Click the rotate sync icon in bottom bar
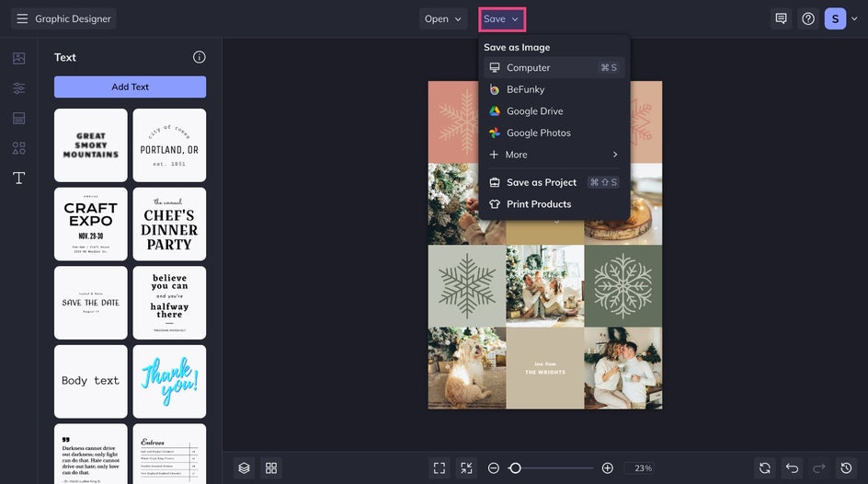Viewport: 868px width, 484px height. pos(765,468)
